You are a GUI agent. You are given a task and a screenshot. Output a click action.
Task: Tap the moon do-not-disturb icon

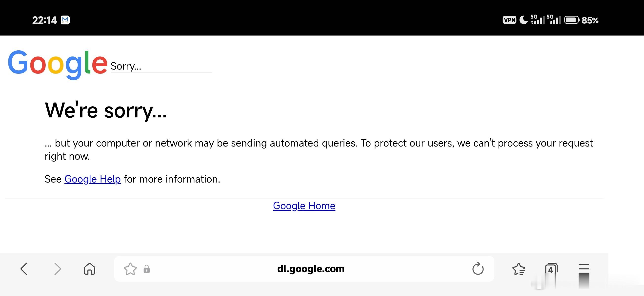click(x=523, y=20)
